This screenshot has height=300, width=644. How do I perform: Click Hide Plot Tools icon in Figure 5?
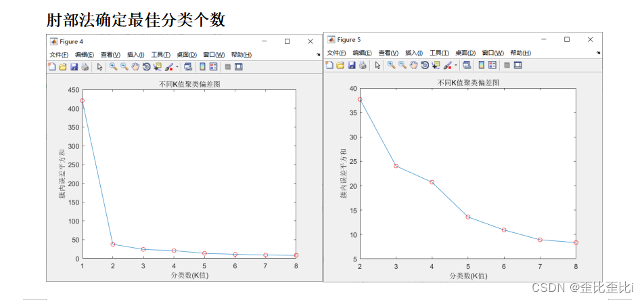pos(507,65)
